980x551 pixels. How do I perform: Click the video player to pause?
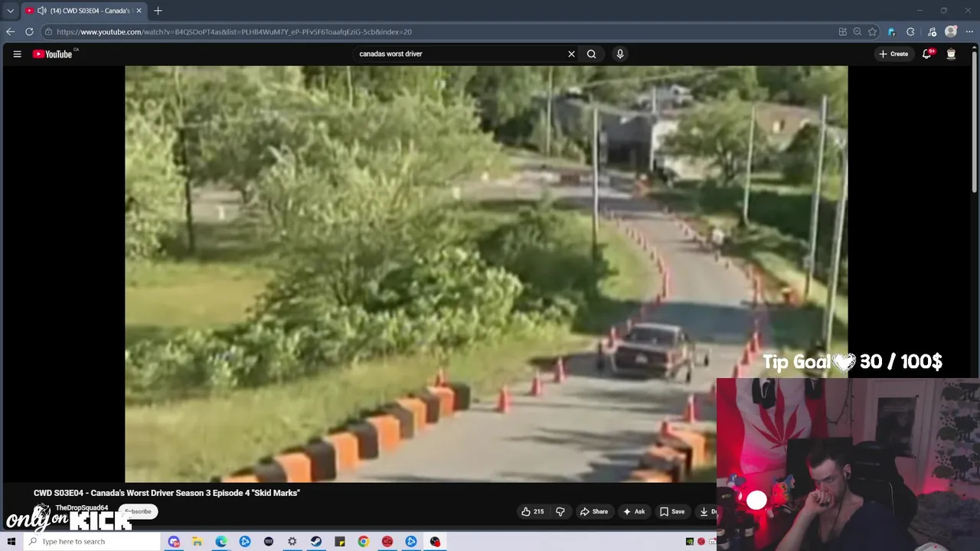pos(486,274)
